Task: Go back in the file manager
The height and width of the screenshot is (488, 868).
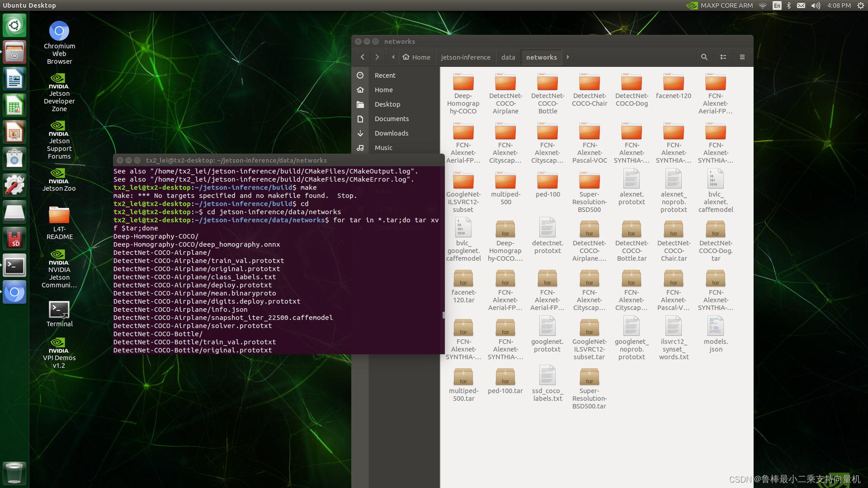Action: click(362, 57)
